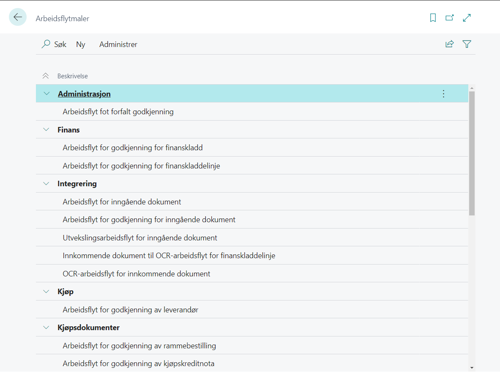Expand the page with diagonal arrows icon
500x374 pixels.
[467, 18]
